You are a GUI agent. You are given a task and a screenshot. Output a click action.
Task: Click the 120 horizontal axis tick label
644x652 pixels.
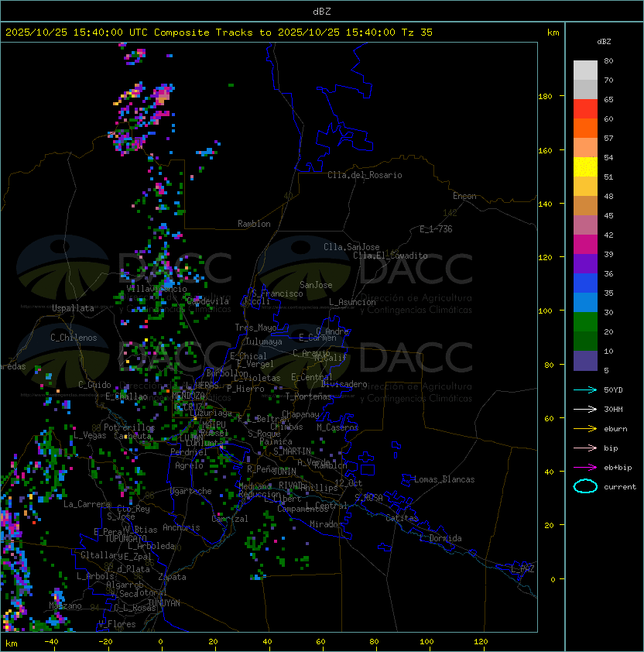click(x=480, y=642)
